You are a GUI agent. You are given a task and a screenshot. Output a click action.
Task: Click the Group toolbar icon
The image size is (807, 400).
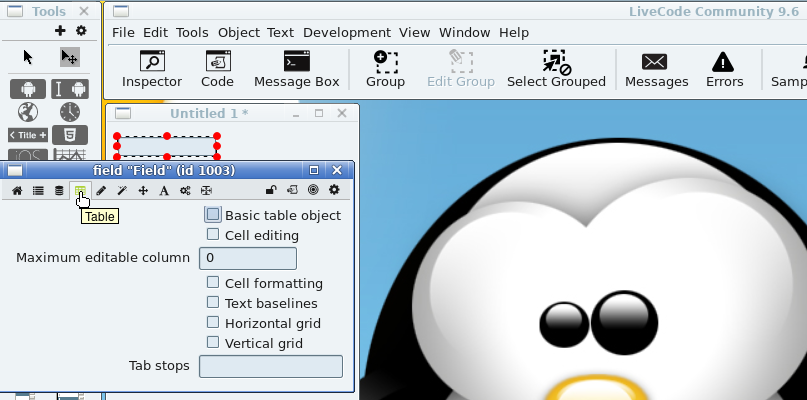pos(385,69)
